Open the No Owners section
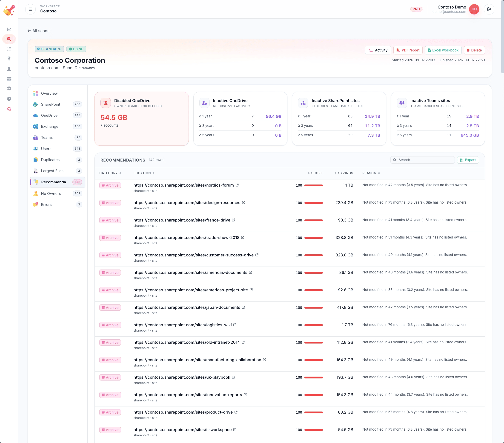504x443 pixels. pos(57,194)
